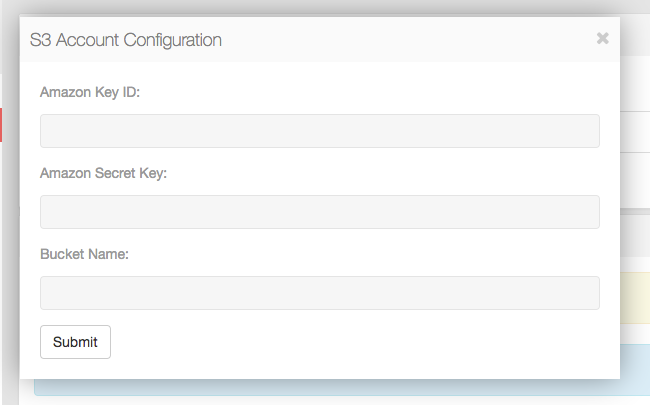
Task: Select the Bucket Name input field
Action: pos(319,293)
